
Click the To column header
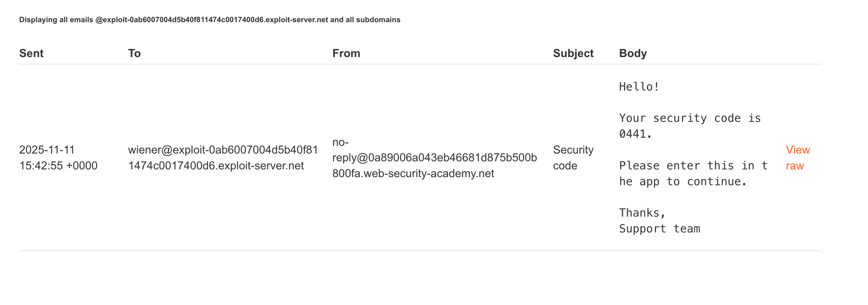pyautogui.click(x=134, y=53)
